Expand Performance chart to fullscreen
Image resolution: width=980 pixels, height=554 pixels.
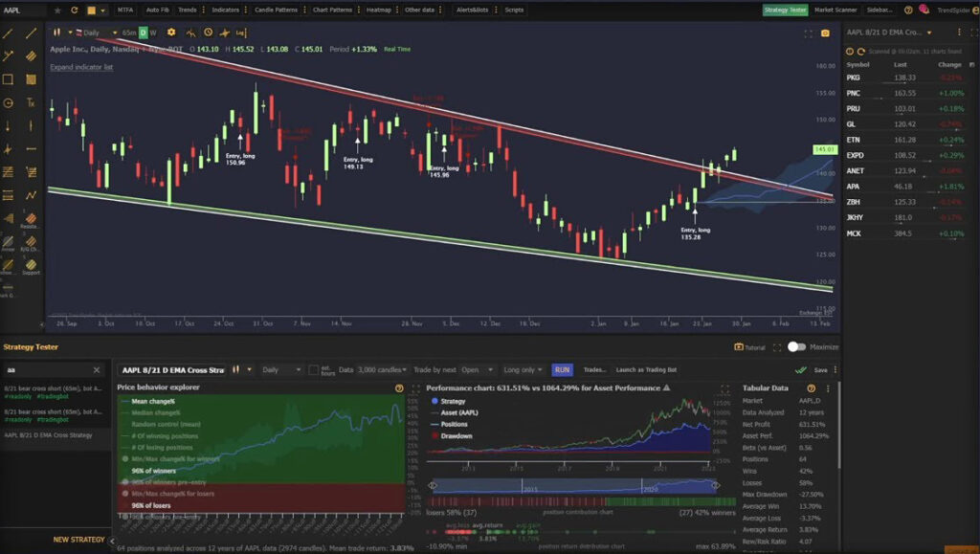point(725,389)
